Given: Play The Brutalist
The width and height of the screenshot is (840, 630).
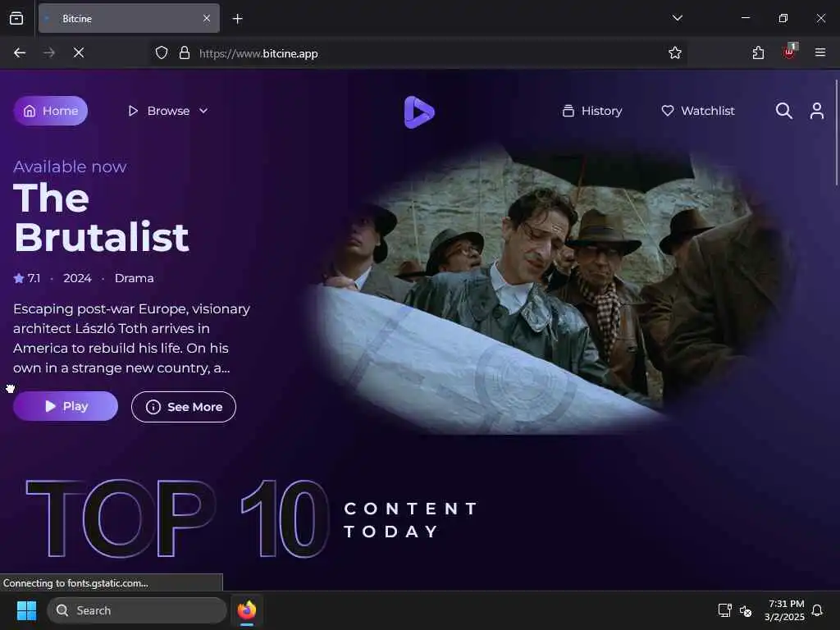Looking at the screenshot, I should tap(66, 406).
